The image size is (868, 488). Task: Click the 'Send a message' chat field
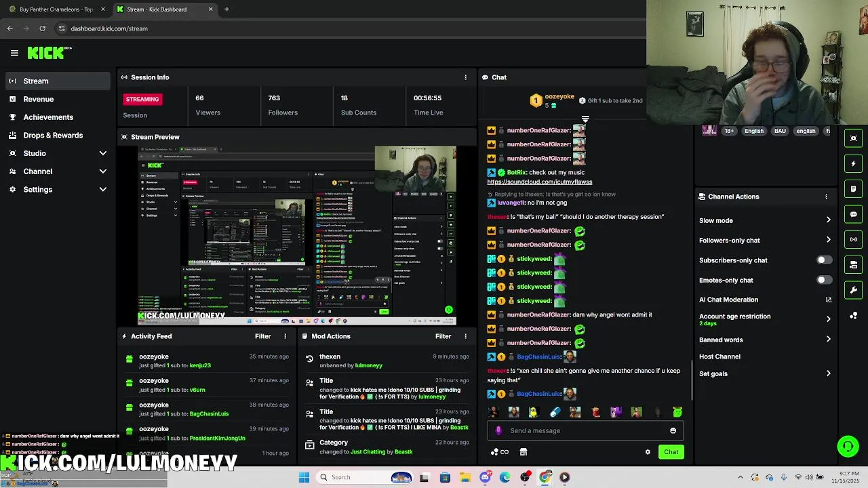tap(585, 430)
